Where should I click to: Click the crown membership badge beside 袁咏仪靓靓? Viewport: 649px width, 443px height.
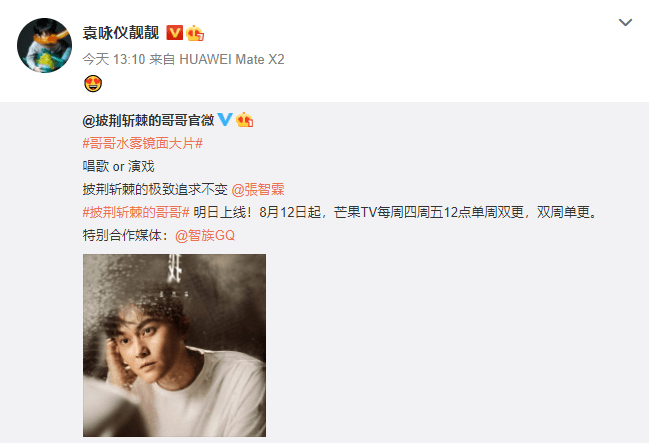point(195,33)
